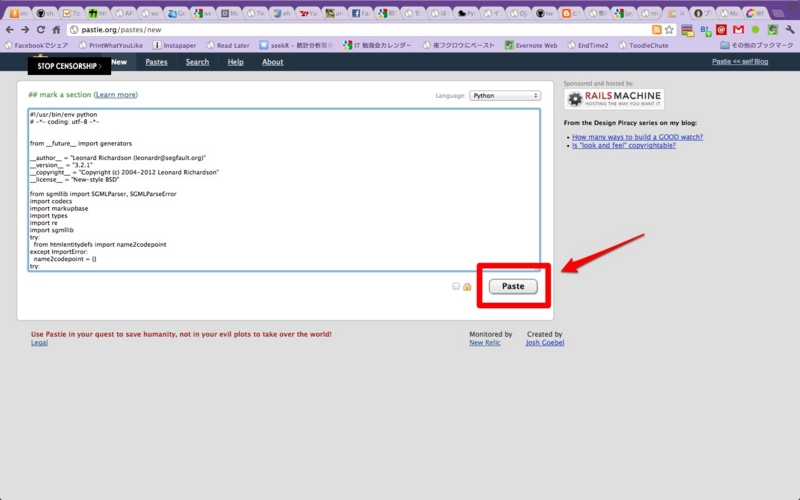Click the "from __future__ import generators" code line
Screen dimensions: 800x500
click(x=81, y=143)
